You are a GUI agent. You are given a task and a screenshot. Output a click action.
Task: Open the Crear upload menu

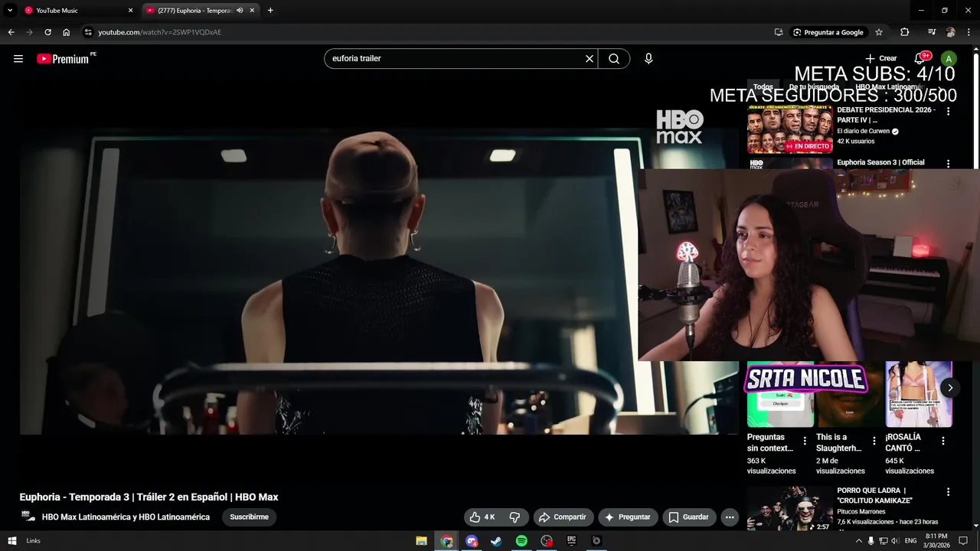click(x=881, y=59)
